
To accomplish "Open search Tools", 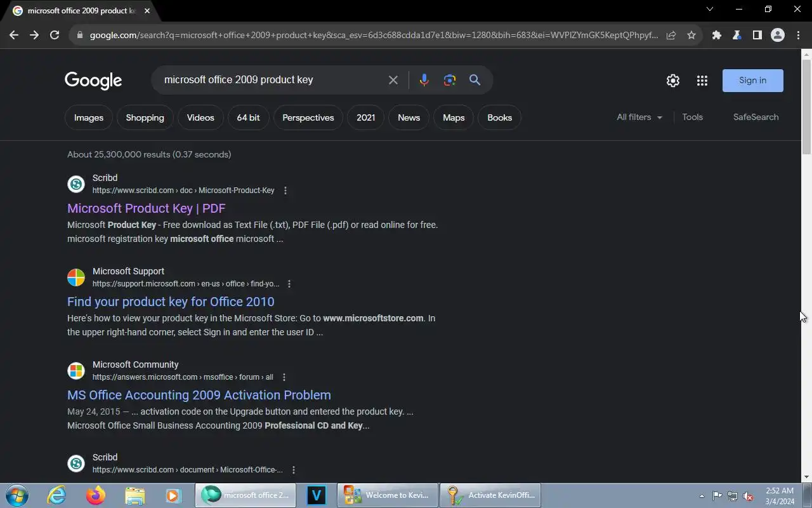I will [x=692, y=117].
